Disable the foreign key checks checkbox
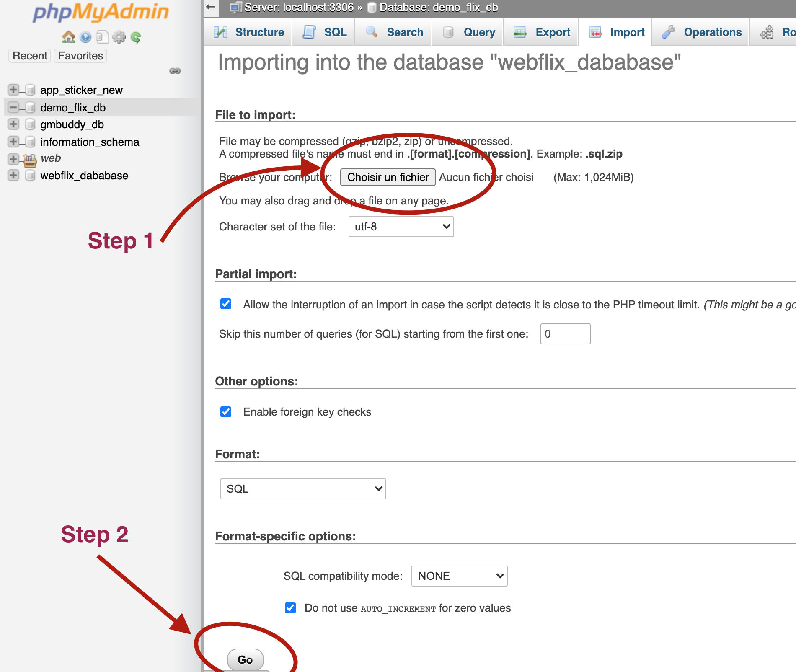This screenshot has width=796, height=672. tap(226, 412)
